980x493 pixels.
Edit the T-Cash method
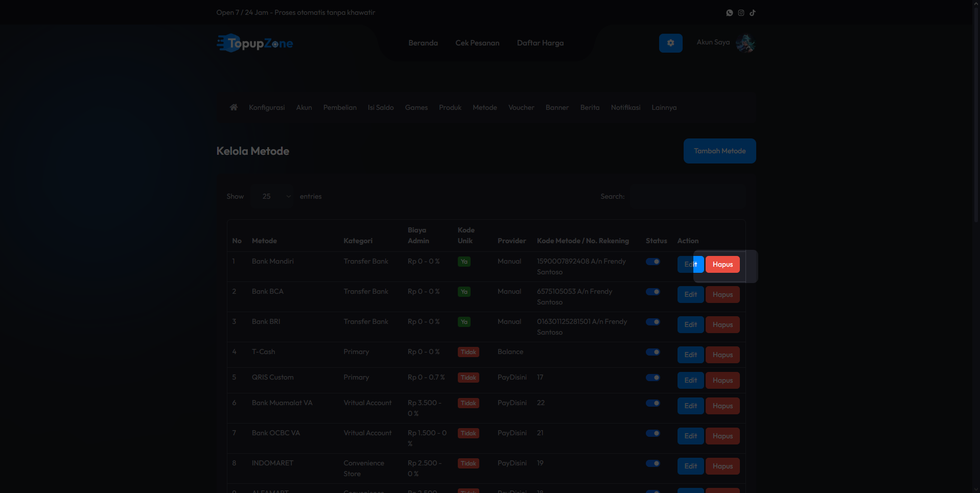pyautogui.click(x=690, y=355)
